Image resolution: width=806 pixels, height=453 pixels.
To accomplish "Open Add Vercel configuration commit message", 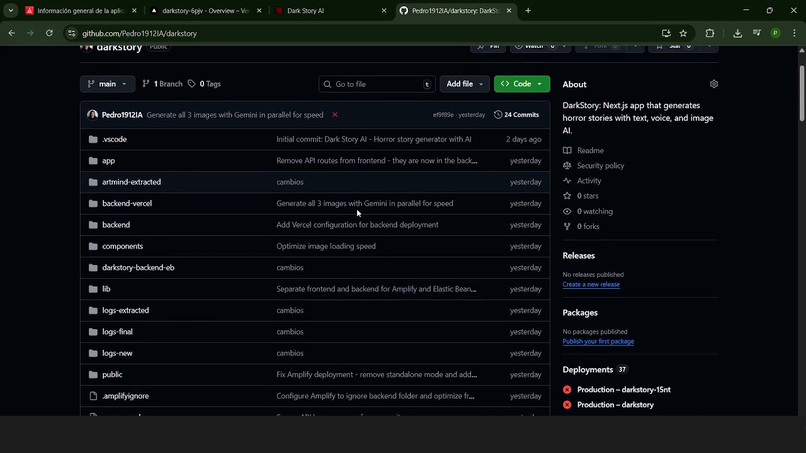I will [x=357, y=225].
